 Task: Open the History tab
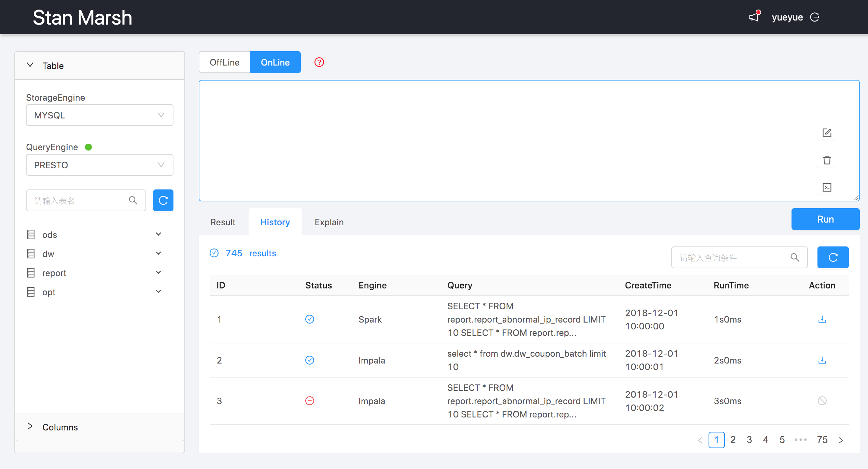(275, 222)
